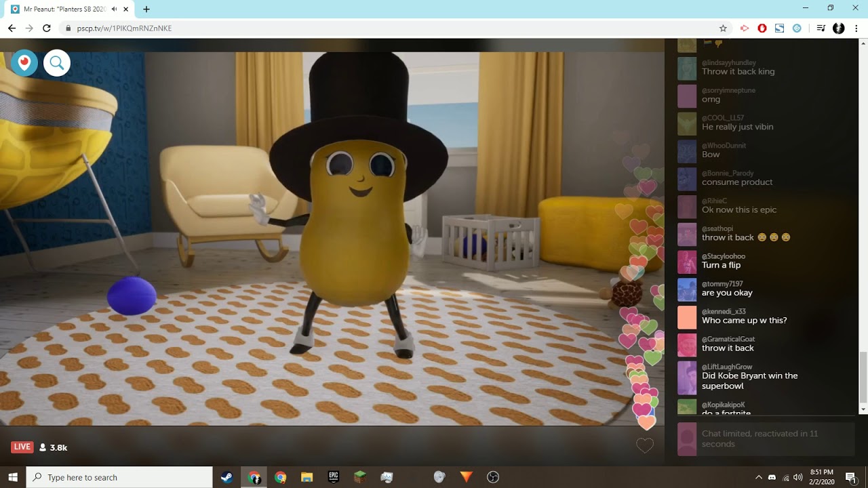Open OBS Studio from the taskbar
Viewport: 868px width, 488px height.
pyautogui.click(x=493, y=477)
